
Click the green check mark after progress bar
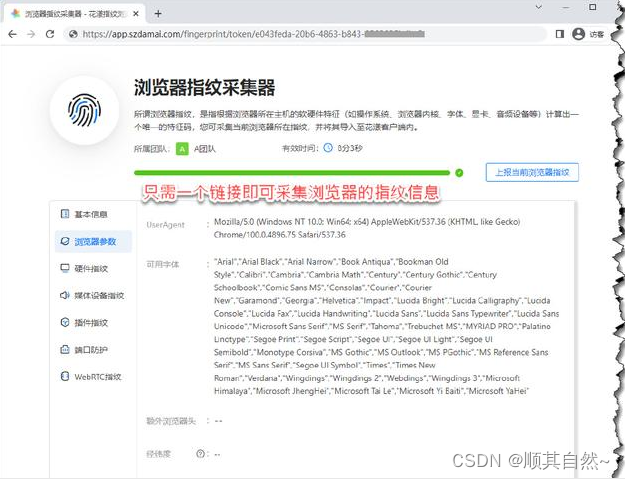click(x=459, y=173)
